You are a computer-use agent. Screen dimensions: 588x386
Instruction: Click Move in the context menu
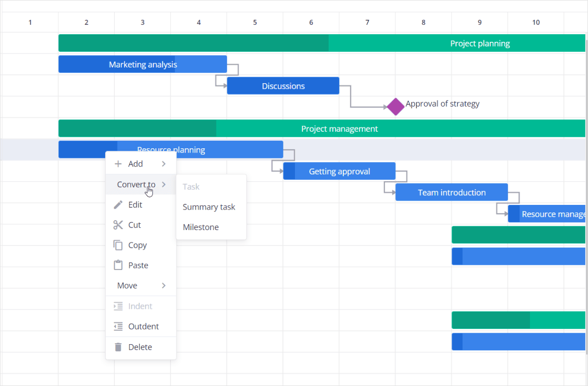pyautogui.click(x=127, y=285)
